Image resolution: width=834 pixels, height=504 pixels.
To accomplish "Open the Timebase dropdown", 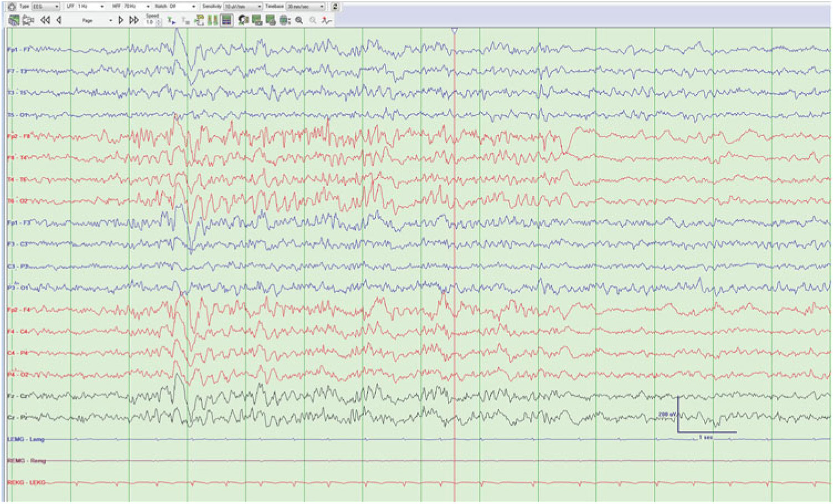I will tap(305, 7).
